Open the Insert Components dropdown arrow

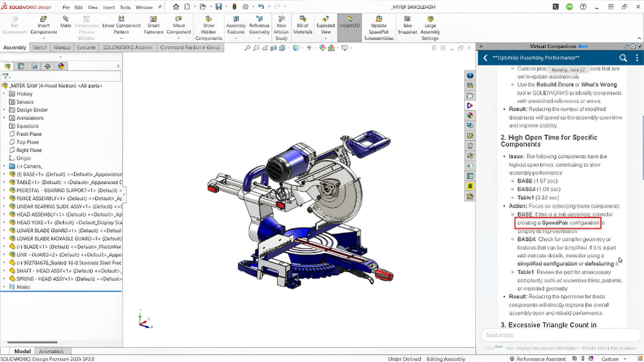tap(44, 38)
